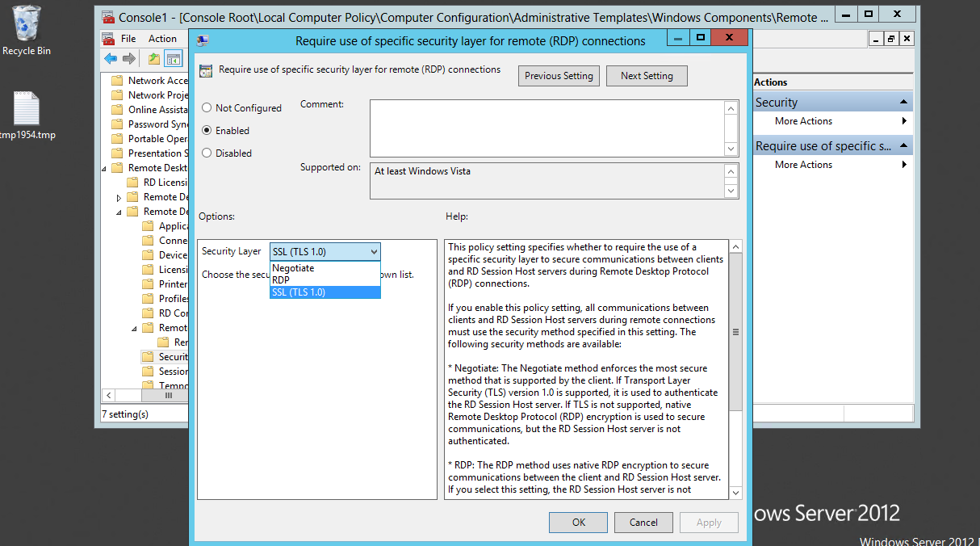Click the MMC document icon beside the File menu

[108, 39]
